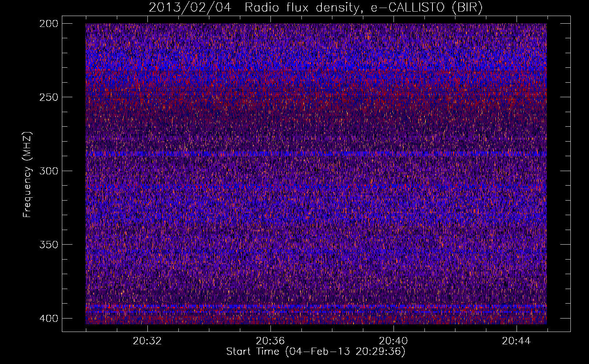Click the 'Start Time (04-Feb-13 20:29:36)' label
Screen dimensions: 589x364
[x=316, y=352]
